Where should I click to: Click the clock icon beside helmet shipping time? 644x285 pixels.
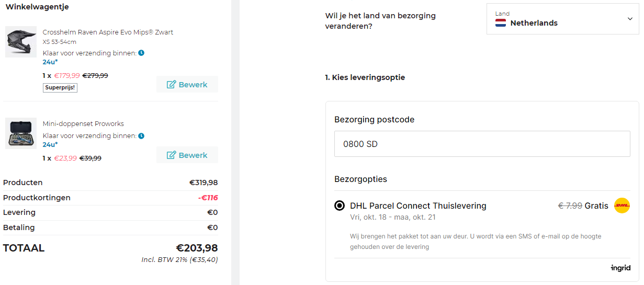pos(141,53)
